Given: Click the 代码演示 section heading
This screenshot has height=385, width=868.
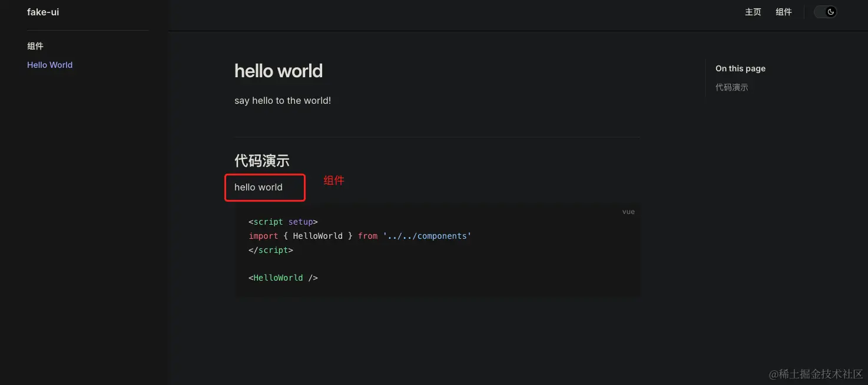Looking at the screenshot, I should point(262,160).
